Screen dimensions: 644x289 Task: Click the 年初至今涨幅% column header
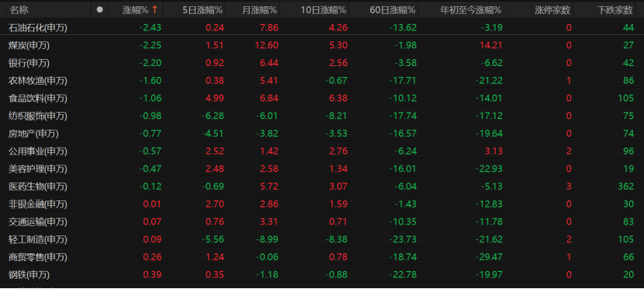pyautogui.click(x=471, y=10)
